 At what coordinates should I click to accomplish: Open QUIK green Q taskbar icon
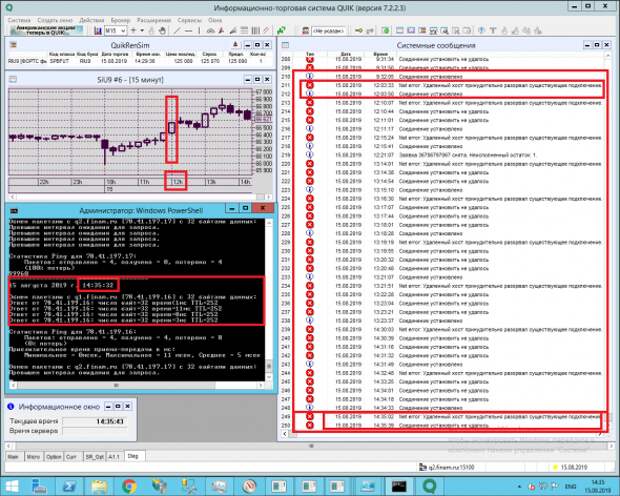429,486
